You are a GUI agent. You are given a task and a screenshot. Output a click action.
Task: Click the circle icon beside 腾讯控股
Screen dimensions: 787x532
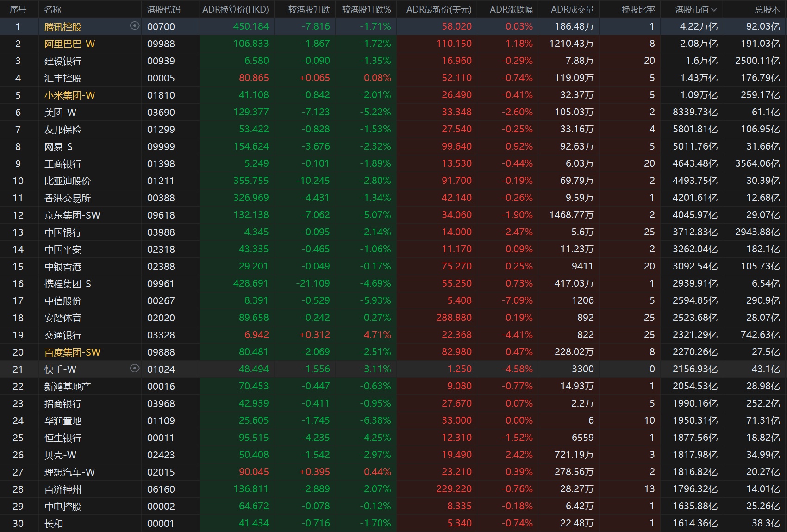[x=135, y=26]
